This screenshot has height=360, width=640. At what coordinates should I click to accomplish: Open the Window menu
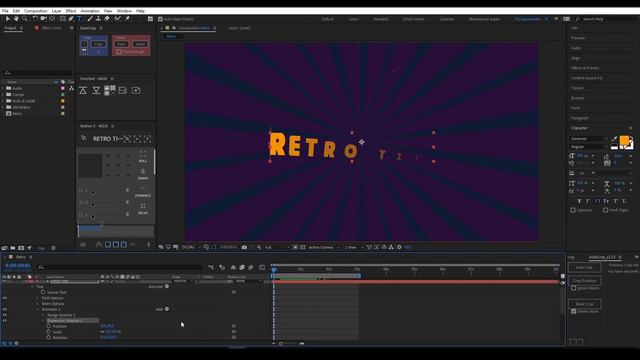pyautogui.click(x=124, y=11)
